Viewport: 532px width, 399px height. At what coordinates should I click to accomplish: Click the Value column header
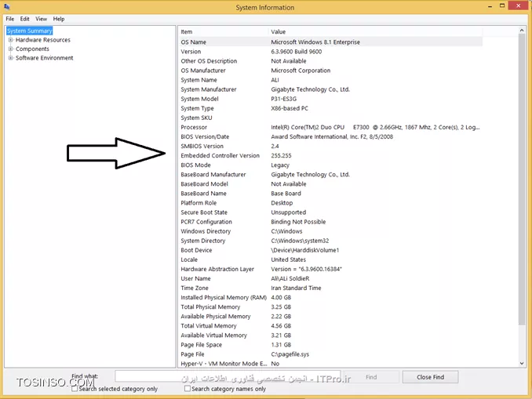(375, 31)
